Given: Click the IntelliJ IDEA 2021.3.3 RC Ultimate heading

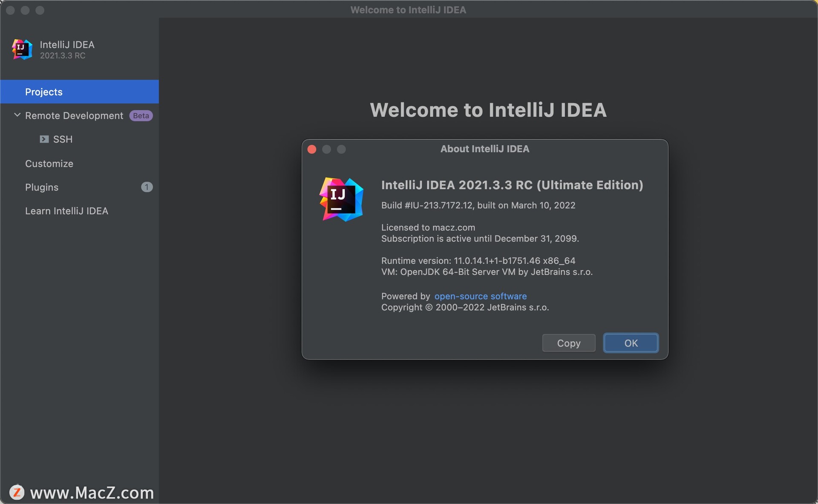Looking at the screenshot, I should [x=512, y=185].
